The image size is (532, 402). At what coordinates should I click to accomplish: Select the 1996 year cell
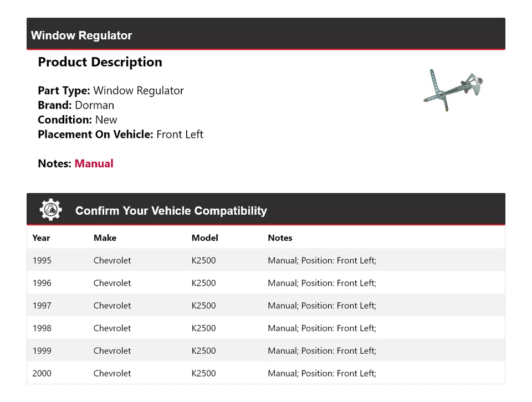click(42, 283)
